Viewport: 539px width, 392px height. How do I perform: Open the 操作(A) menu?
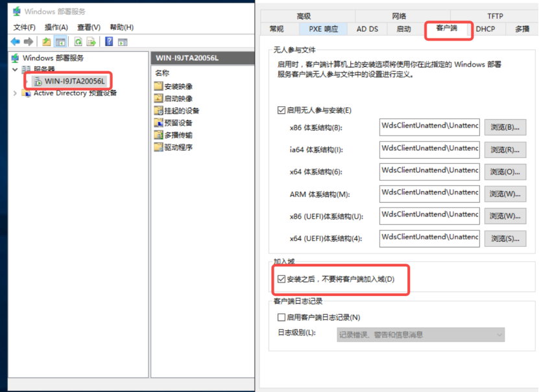[56, 27]
